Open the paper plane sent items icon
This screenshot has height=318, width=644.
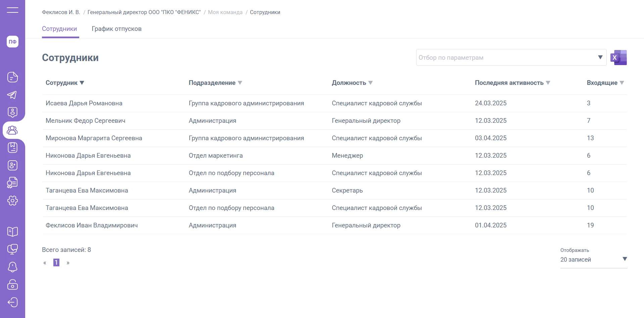[12, 95]
